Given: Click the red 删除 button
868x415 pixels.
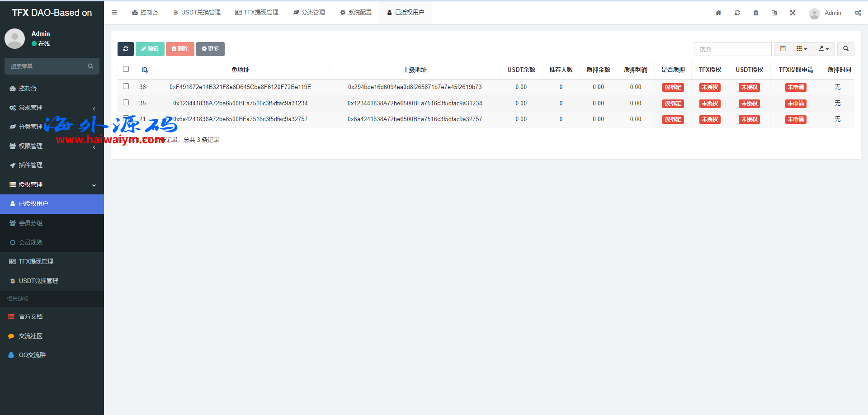Looking at the screenshot, I should pos(180,49).
